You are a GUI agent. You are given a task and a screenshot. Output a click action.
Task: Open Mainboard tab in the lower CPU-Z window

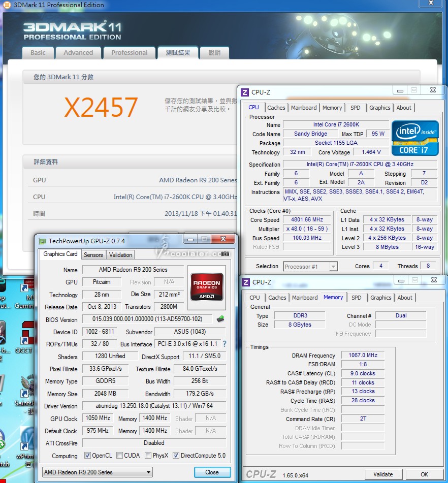pos(305,298)
